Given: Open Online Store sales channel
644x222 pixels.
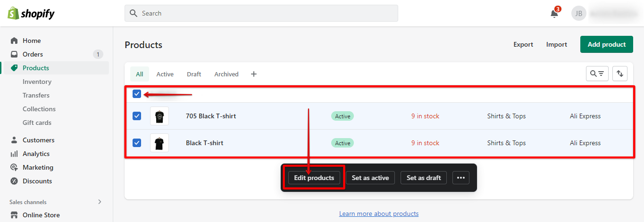Looking at the screenshot, I should point(41,215).
